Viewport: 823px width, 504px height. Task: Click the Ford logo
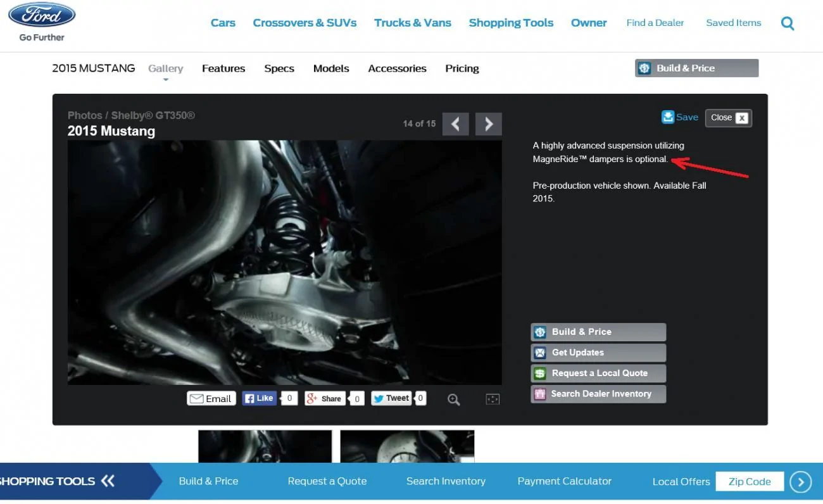(x=42, y=15)
